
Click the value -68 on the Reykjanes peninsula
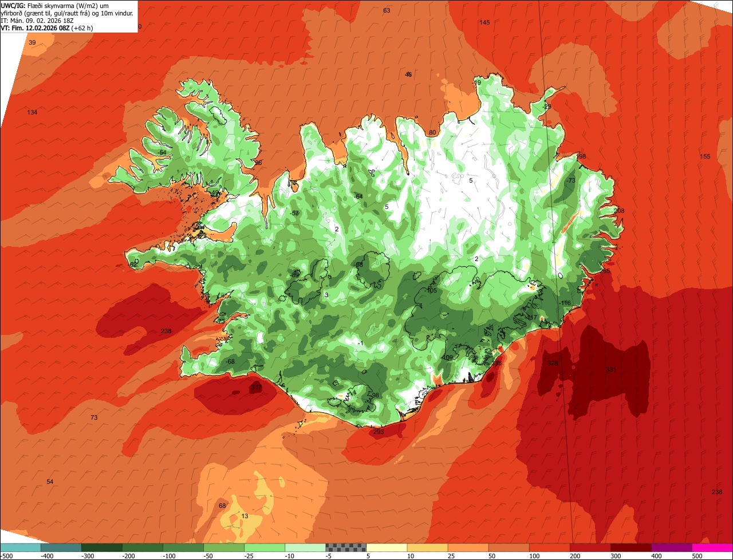pyautogui.click(x=230, y=361)
